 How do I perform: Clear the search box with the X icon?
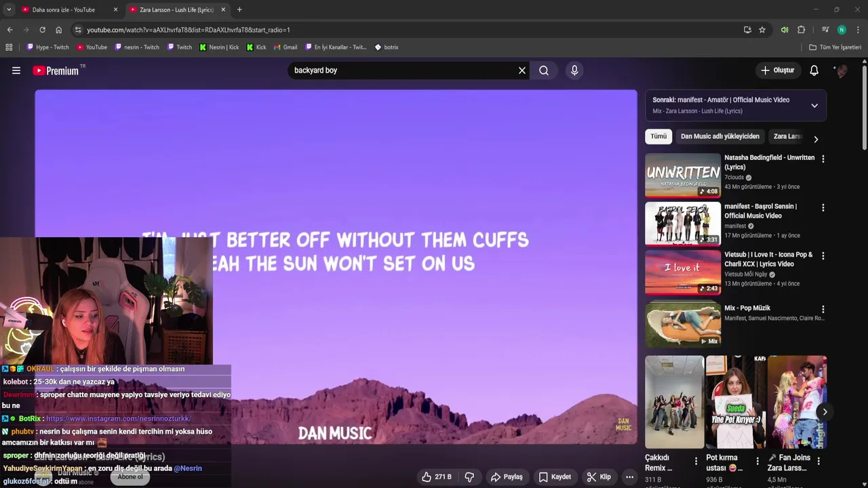pos(522,70)
